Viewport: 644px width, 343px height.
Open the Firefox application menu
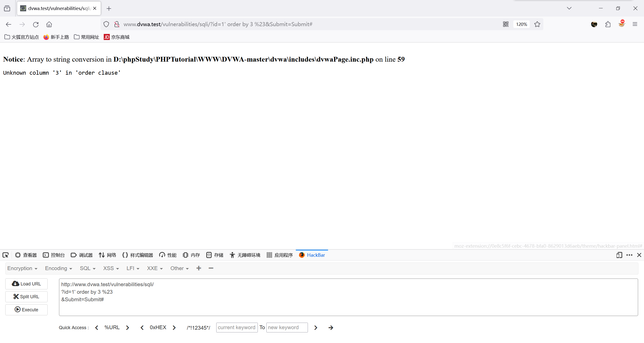(x=635, y=24)
